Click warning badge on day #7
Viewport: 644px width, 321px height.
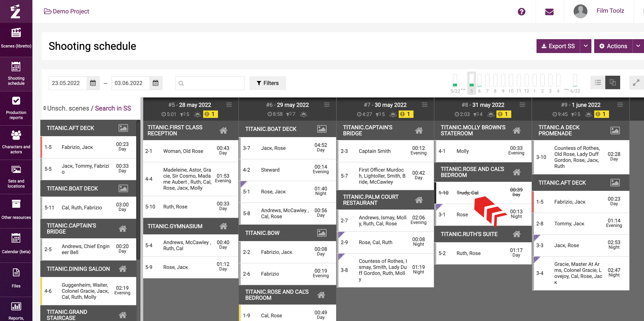pos(406,114)
